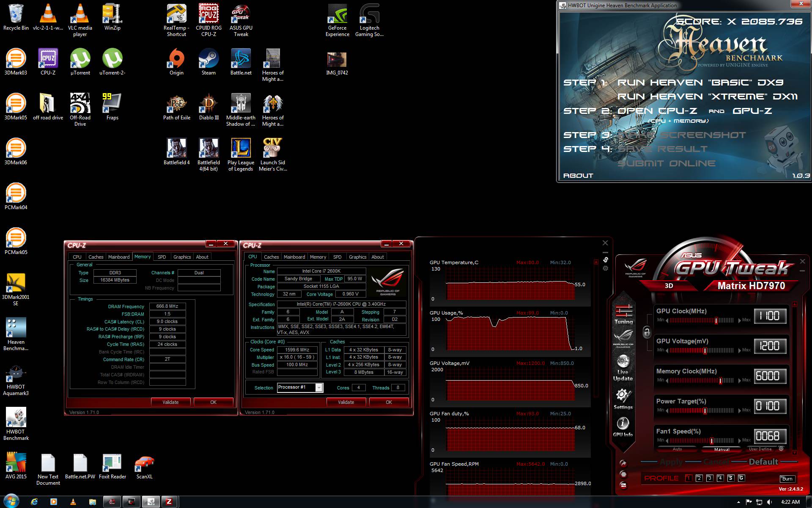Viewport: 812px width, 508px height.
Task: Select profile G in GPU Tweak
Action: [741, 478]
